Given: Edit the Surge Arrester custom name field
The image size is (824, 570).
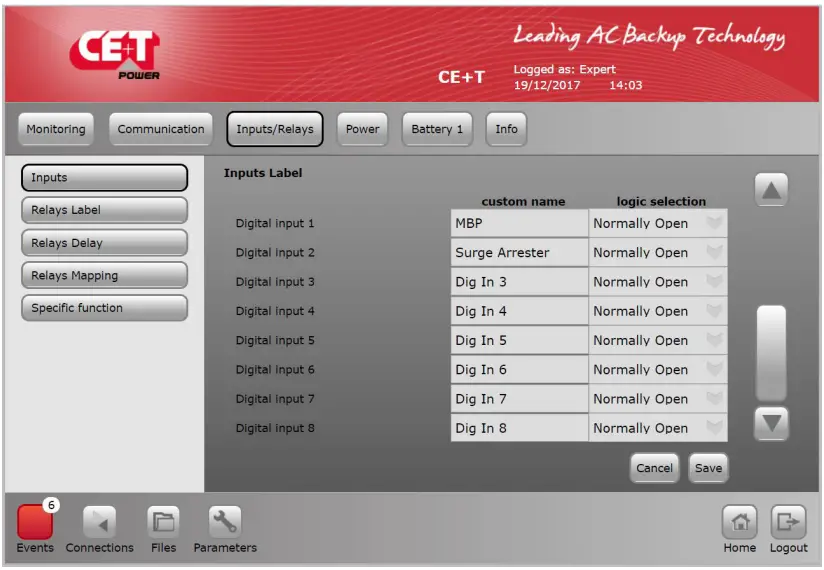Looking at the screenshot, I should tap(519, 253).
